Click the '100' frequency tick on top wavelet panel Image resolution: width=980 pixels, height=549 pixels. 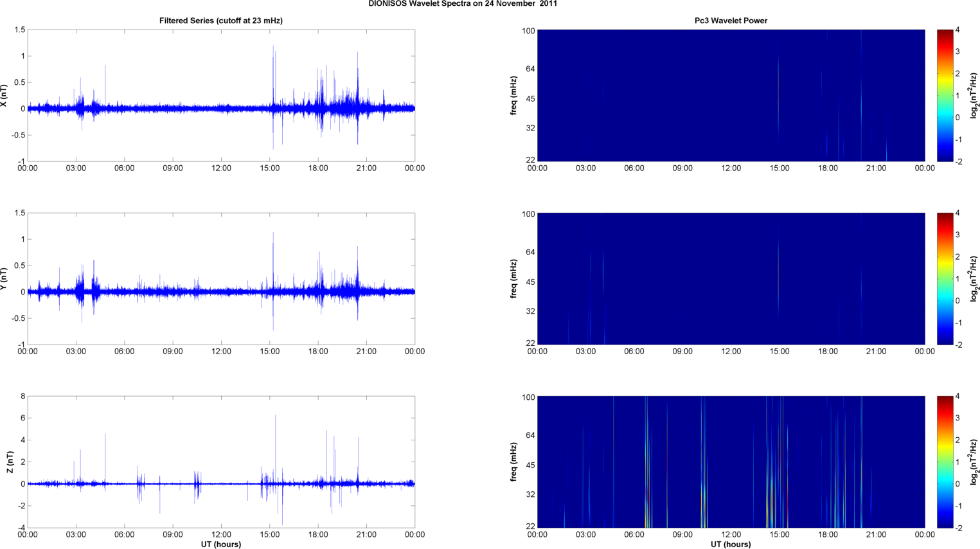528,31
